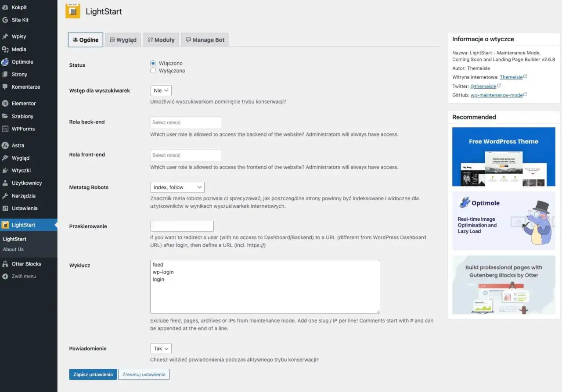The width and height of the screenshot is (562, 392).
Task: Open About Us submenu item
Action: point(13,249)
